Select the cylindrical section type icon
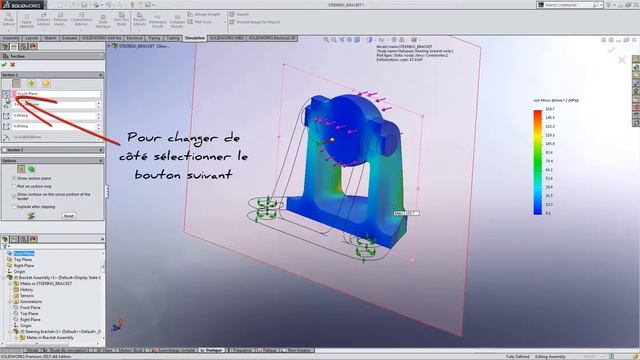 (x=31, y=84)
